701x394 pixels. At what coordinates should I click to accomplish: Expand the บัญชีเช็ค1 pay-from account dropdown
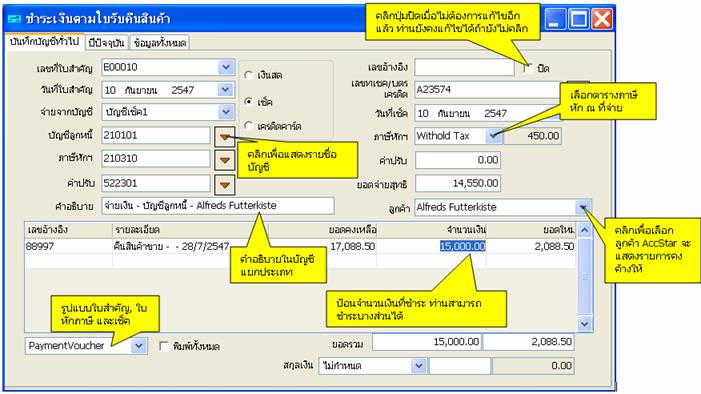[226, 112]
